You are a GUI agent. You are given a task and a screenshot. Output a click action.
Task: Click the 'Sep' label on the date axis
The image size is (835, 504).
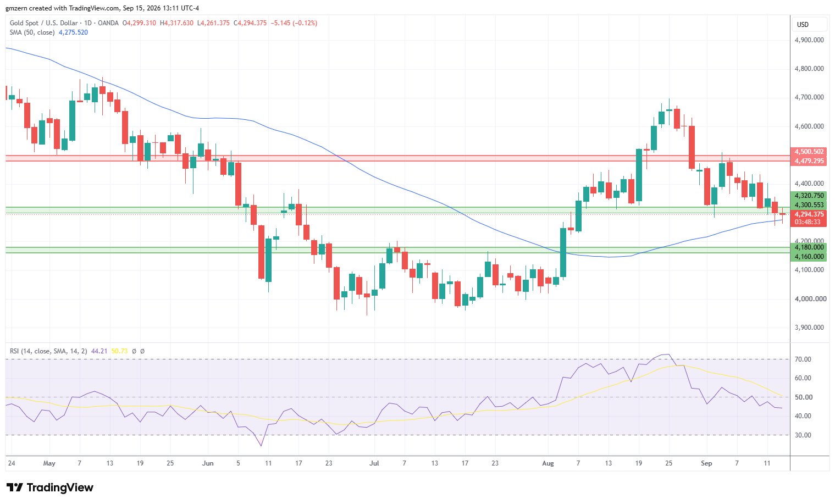[x=706, y=463]
